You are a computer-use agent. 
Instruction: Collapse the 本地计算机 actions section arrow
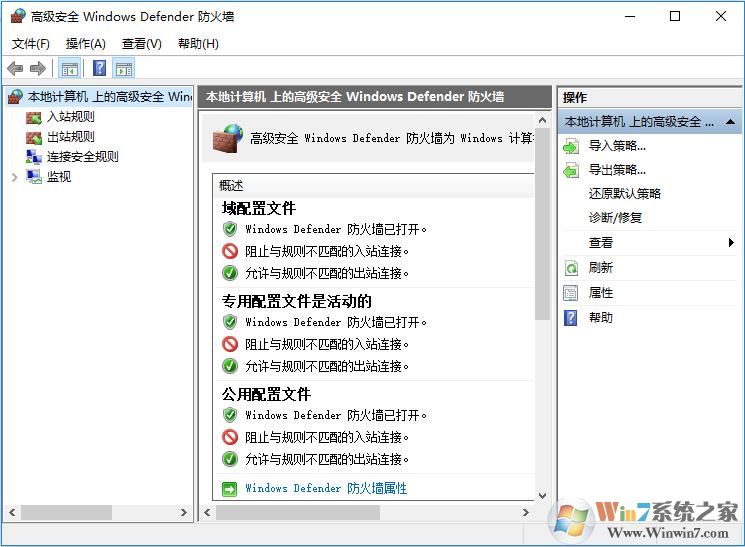(x=730, y=122)
